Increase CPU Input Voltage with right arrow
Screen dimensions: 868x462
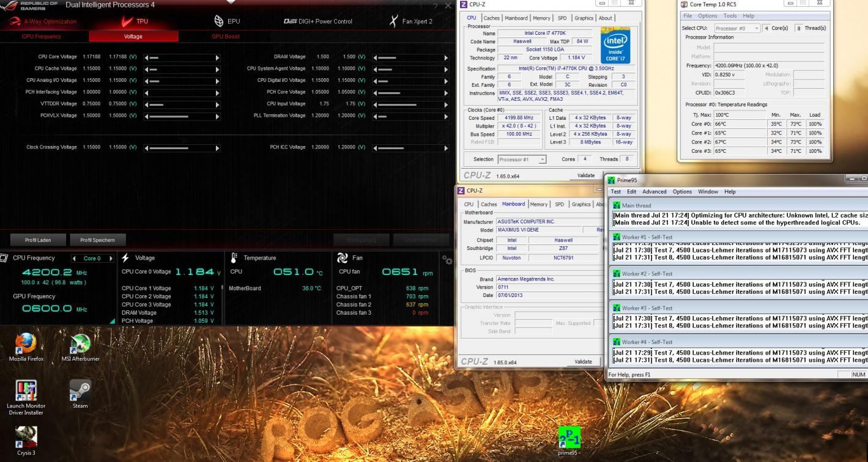point(446,104)
